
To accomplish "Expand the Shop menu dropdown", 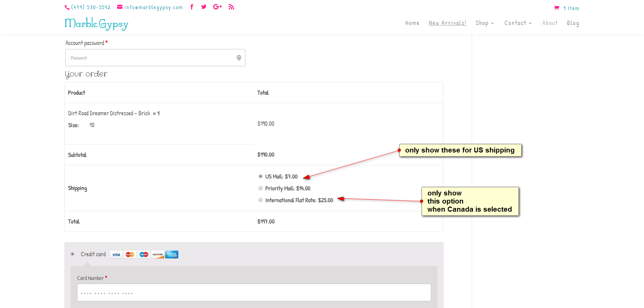I will pyautogui.click(x=485, y=23).
